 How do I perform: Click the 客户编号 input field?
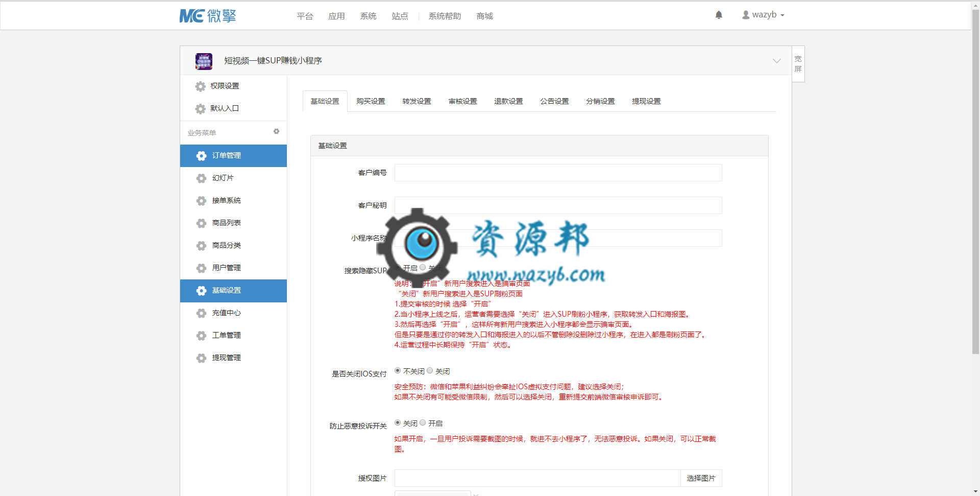[558, 173]
